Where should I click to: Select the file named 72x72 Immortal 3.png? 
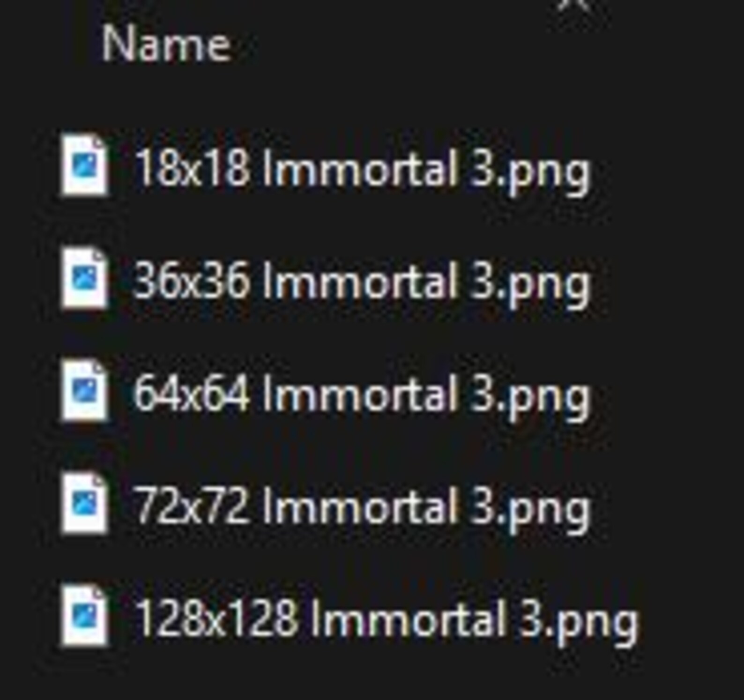point(362,508)
